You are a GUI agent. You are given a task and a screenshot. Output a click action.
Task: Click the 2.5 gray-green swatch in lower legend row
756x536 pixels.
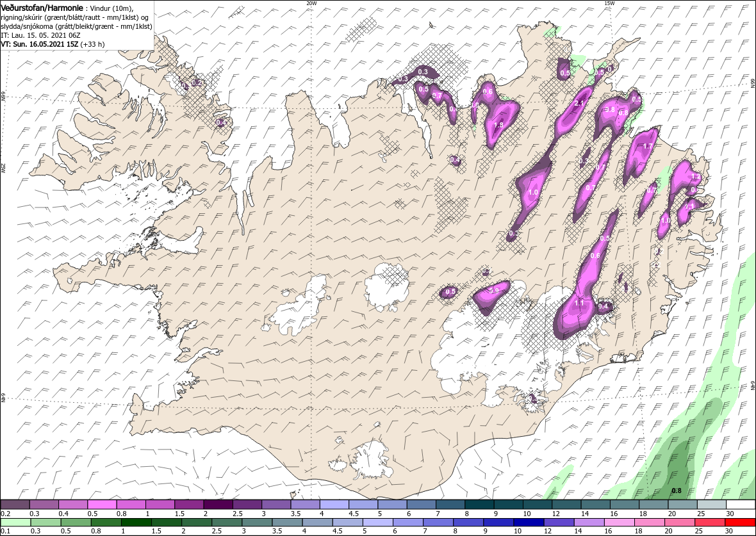click(227, 523)
